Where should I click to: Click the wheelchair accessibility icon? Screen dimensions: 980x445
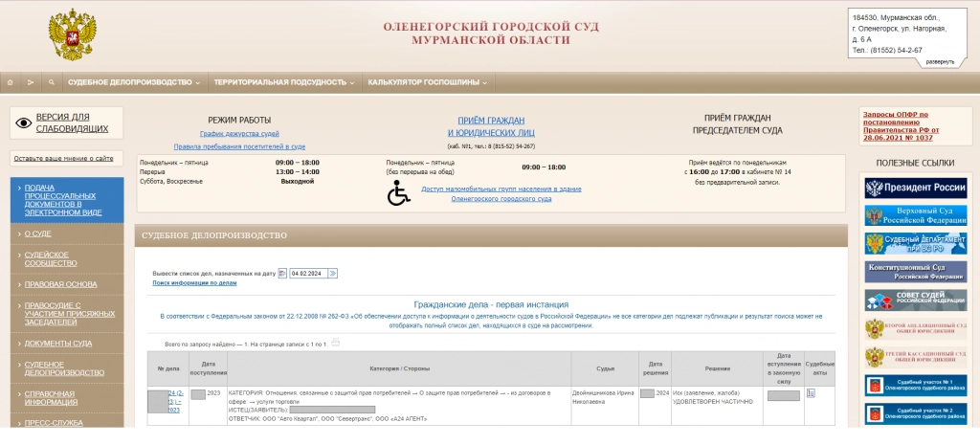click(x=399, y=192)
